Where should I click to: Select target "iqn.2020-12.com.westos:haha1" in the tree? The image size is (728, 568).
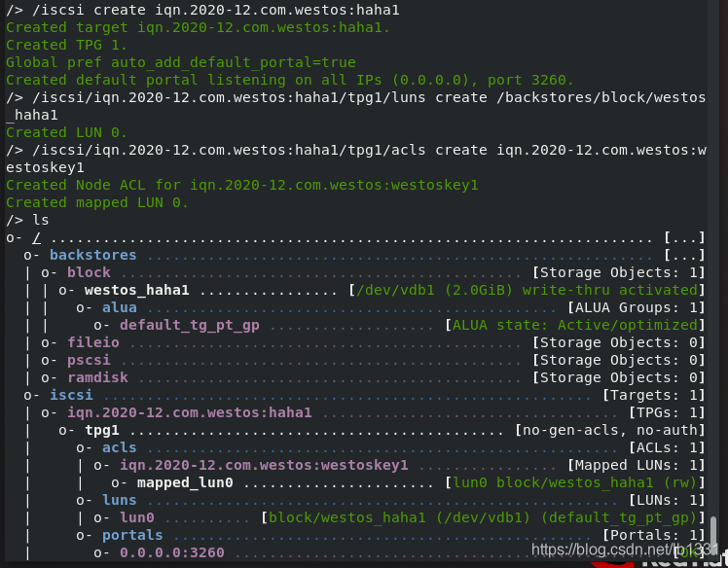tap(190, 412)
